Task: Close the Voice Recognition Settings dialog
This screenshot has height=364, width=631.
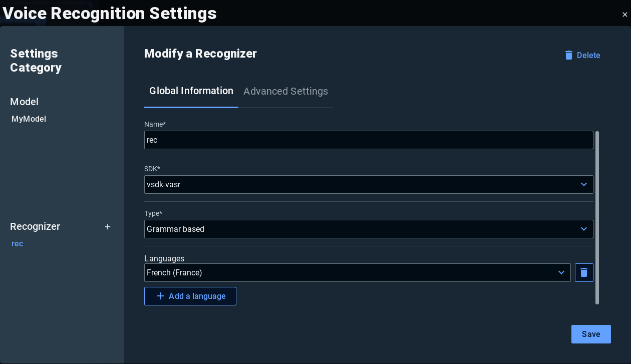Action: (x=624, y=15)
